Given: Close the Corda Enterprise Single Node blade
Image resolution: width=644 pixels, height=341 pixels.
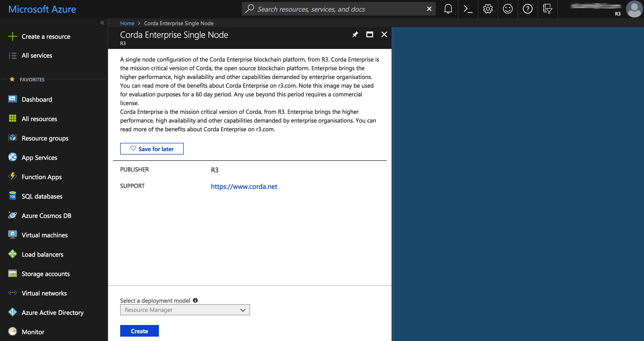Looking at the screenshot, I should click(384, 34).
